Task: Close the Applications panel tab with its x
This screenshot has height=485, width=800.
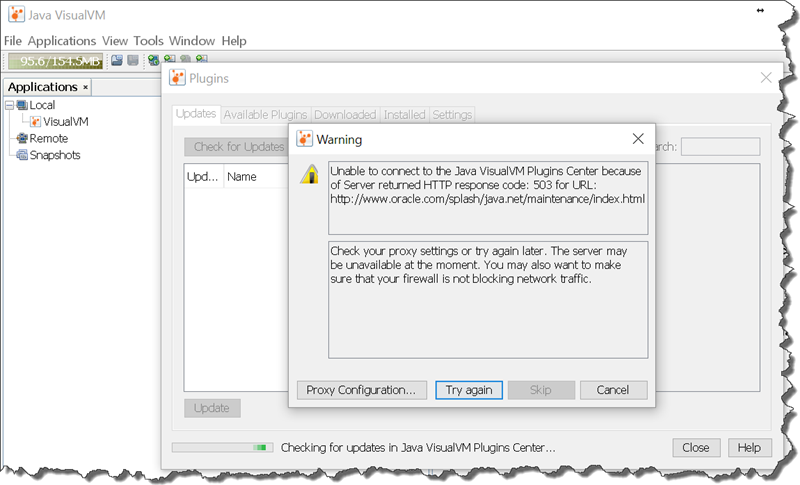Action: point(85,88)
